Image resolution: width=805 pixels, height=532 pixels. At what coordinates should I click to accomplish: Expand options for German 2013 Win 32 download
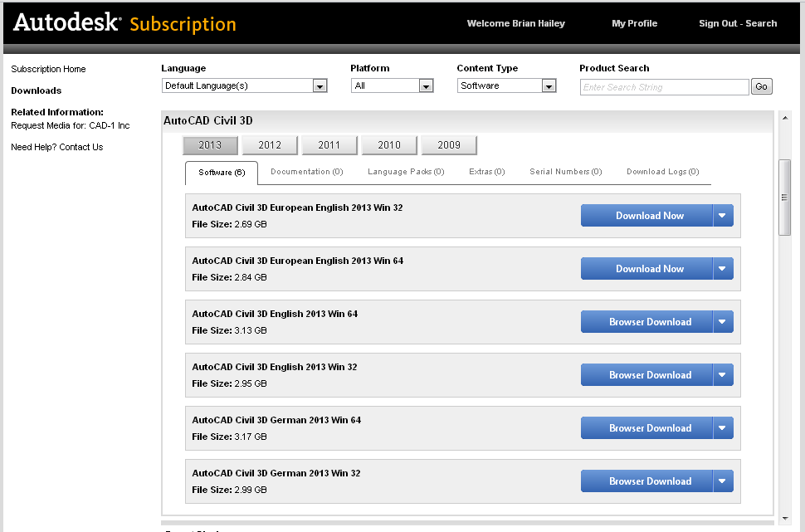[722, 481]
